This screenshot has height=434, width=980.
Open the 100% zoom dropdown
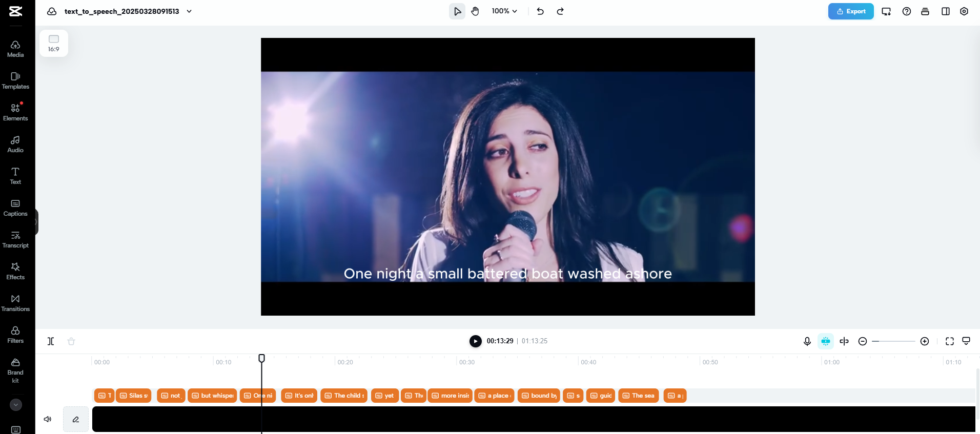504,11
